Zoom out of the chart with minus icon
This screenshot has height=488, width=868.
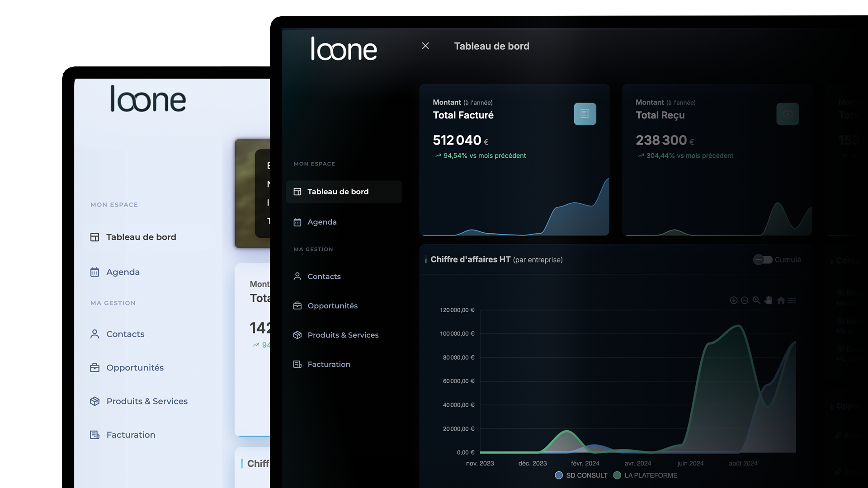point(745,300)
